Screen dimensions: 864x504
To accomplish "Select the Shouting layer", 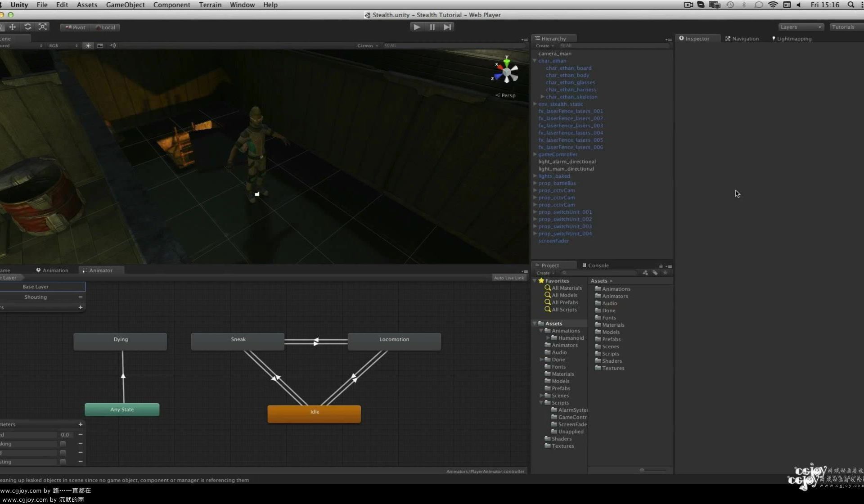I will point(36,297).
